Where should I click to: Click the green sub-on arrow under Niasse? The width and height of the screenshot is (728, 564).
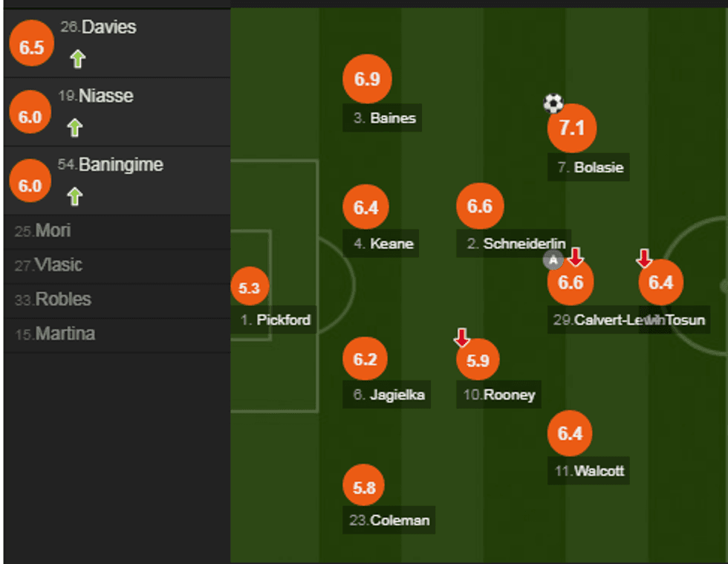(x=74, y=128)
